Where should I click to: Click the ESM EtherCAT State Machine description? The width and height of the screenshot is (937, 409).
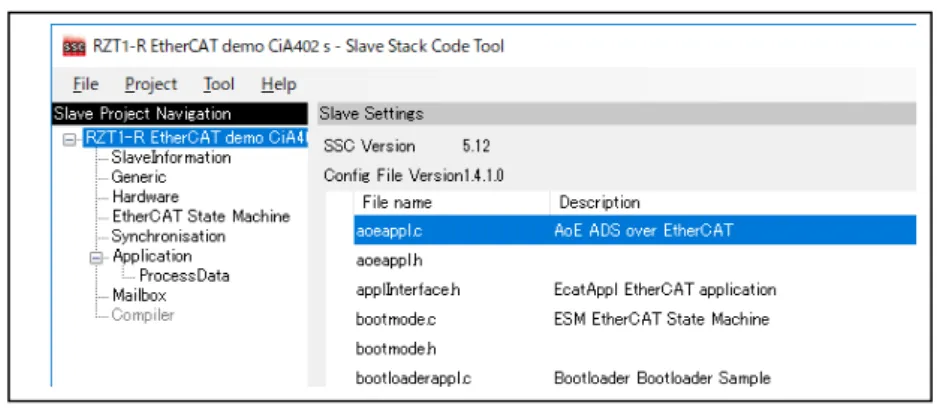(x=662, y=319)
